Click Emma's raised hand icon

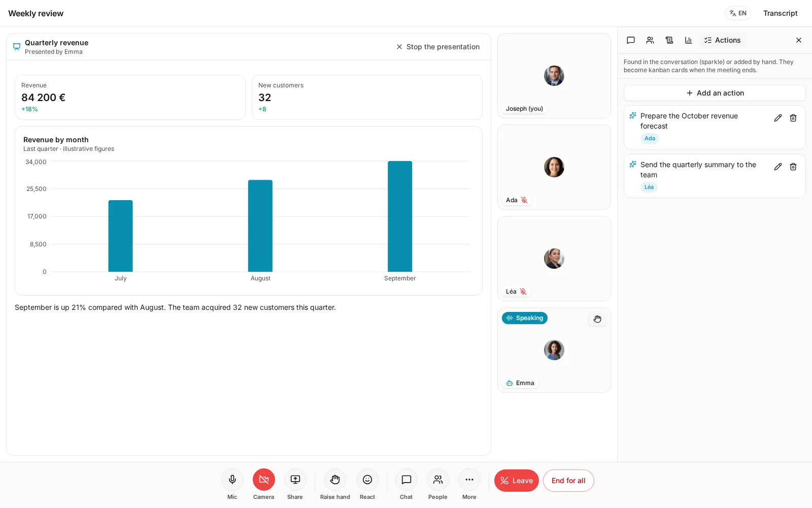(x=597, y=319)
